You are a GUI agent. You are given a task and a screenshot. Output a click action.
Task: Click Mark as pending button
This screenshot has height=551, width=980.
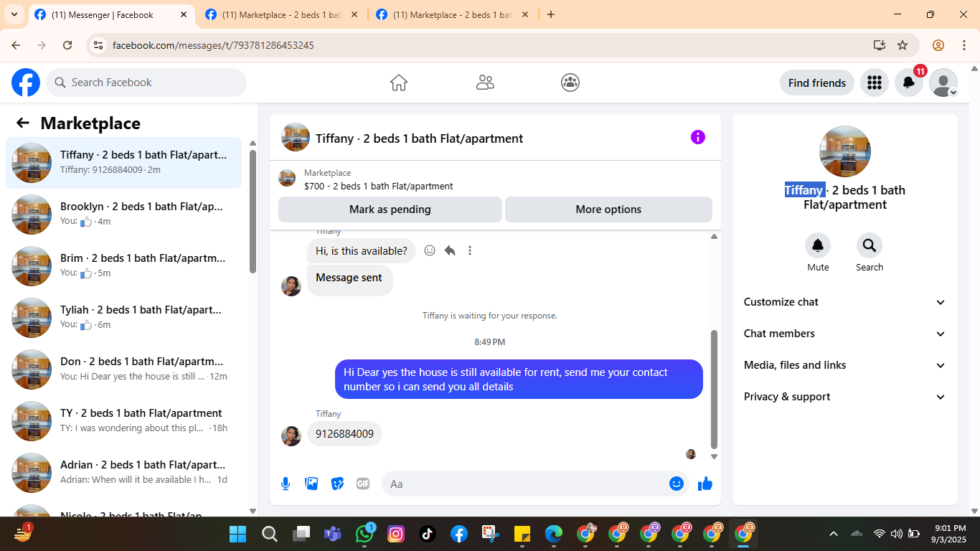[x=390, y=209]
